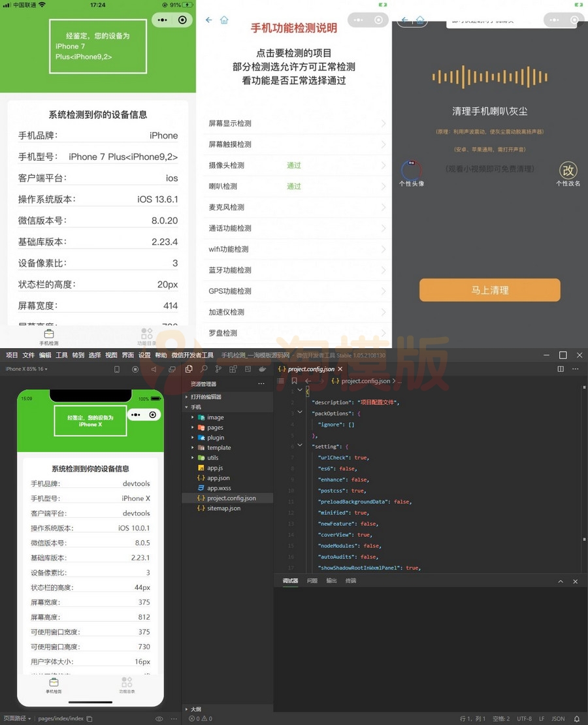
Task: Select the 手机检测 tab icon in mini program
Action: point(49,334)
